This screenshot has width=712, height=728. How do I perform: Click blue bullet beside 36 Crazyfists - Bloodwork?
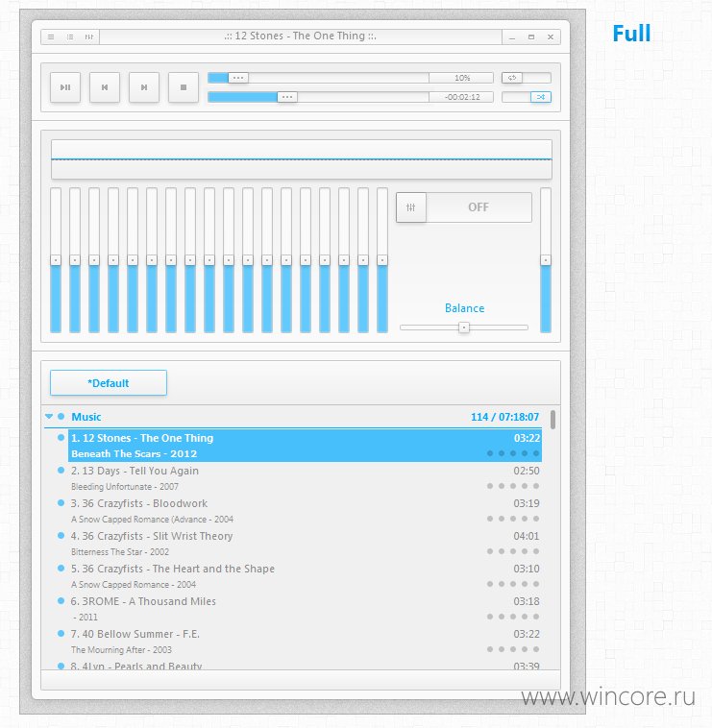click(61, 503)
